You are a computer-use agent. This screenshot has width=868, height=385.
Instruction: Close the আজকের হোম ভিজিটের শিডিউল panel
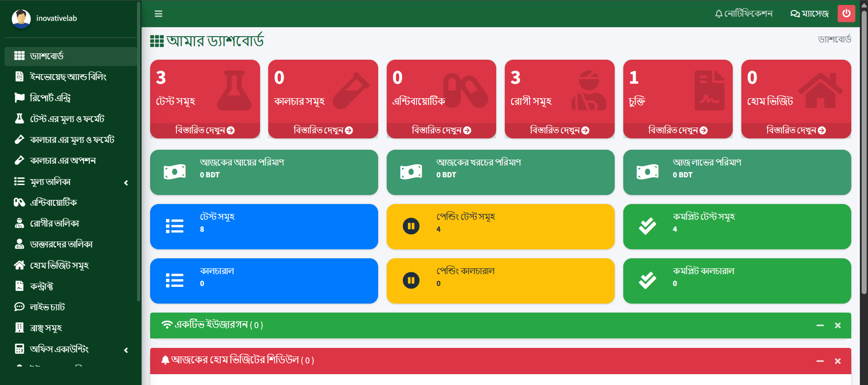pyautogui.click(x=838, y=361)
